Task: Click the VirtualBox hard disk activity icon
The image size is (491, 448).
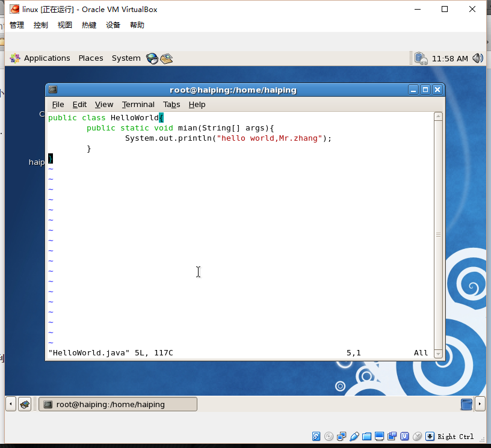Action: 317,437
